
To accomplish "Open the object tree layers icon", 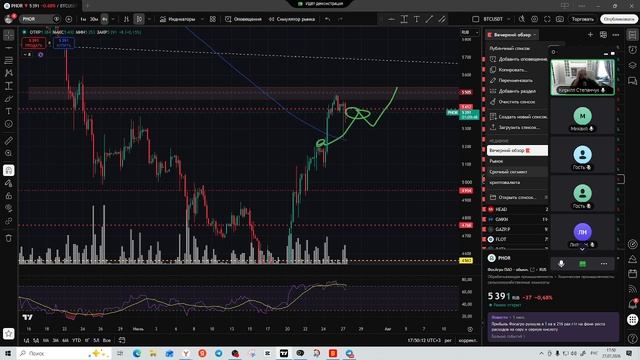I will [x=632, y=65].
